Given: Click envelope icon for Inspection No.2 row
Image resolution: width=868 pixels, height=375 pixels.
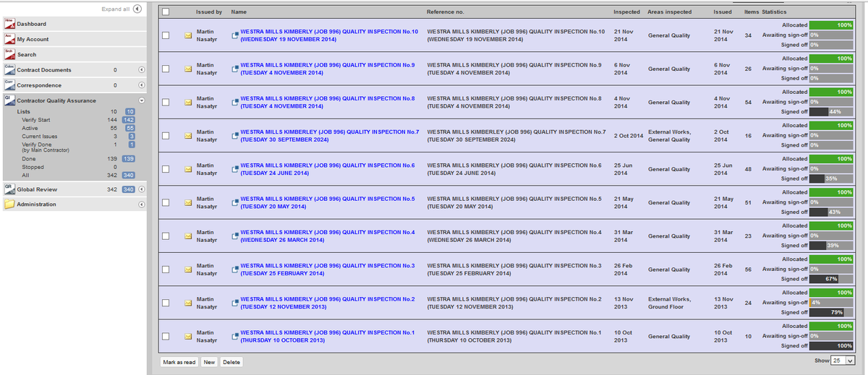Looking at the screenshot, I should pos(188,303).
